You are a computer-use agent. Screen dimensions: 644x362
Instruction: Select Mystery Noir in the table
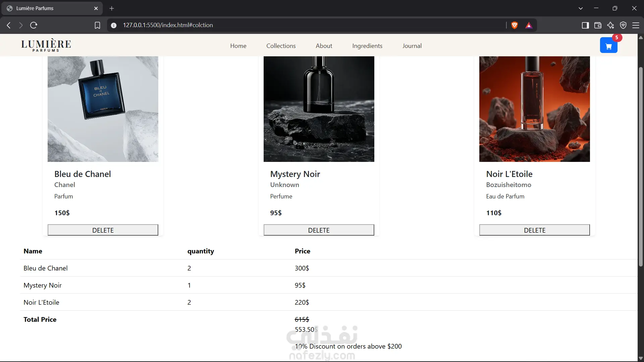tap(43, 285)
